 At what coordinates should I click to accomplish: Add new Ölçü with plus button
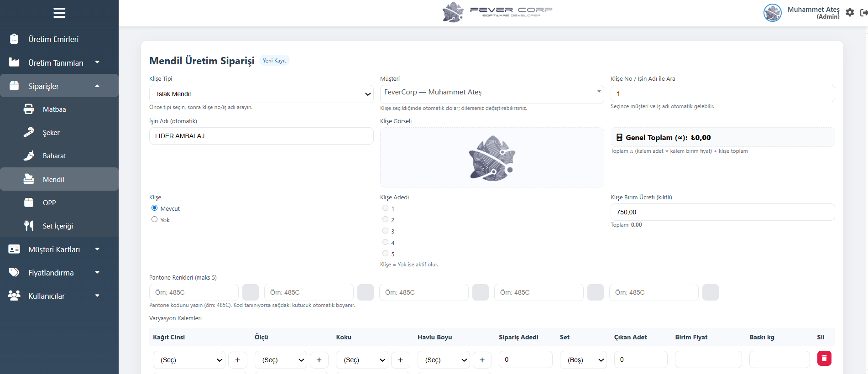[x=319, y=360]
